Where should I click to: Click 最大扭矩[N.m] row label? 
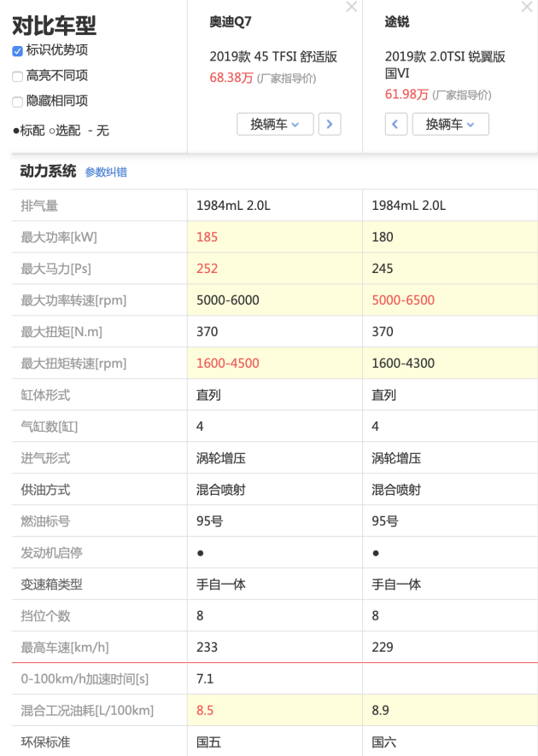61,332
